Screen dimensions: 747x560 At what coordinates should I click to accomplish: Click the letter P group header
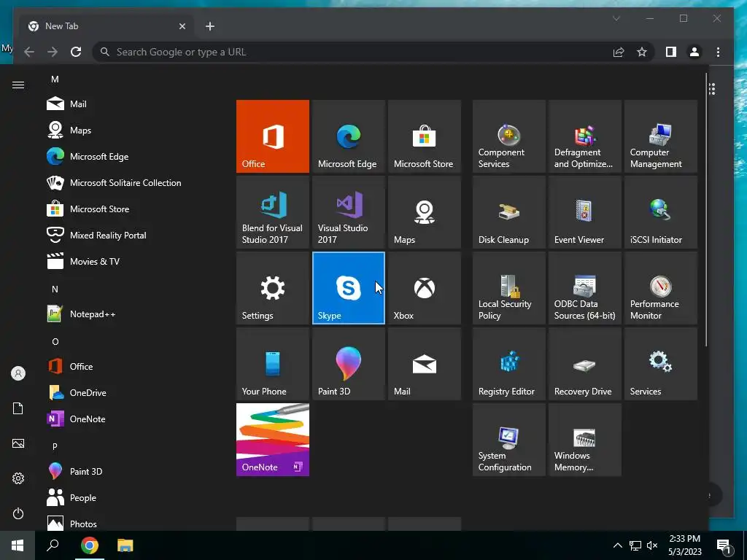tap(55, 446)
